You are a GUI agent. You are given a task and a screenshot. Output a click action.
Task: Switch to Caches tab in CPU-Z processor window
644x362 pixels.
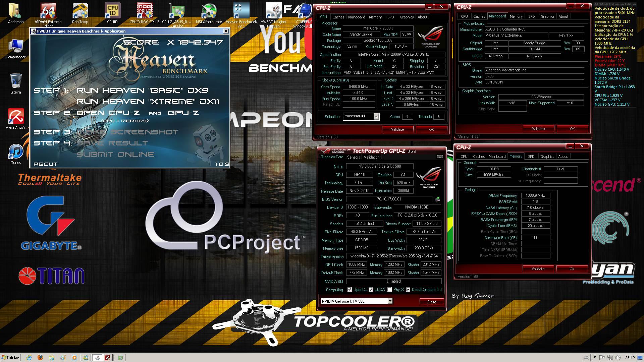click(x=338, y=17)
